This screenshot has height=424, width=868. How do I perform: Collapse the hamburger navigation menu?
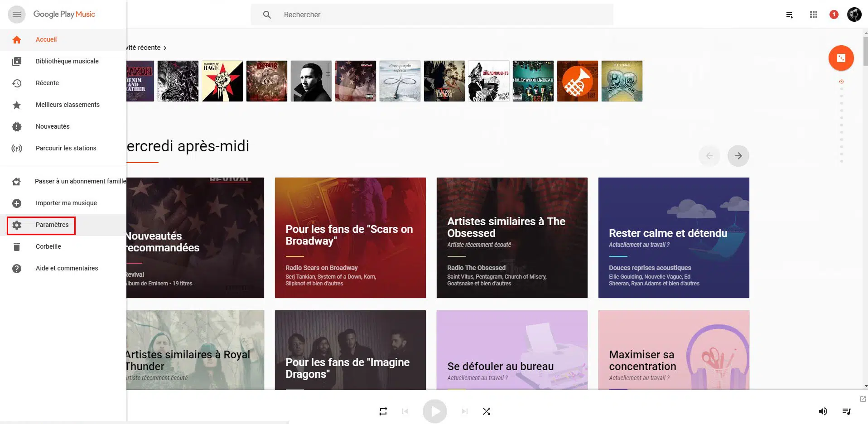[x=17, y=14]
